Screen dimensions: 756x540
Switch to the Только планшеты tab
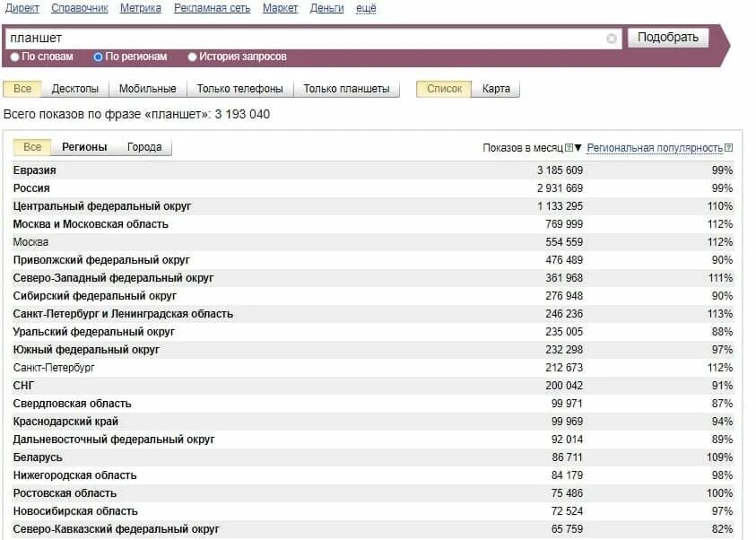(x=346, y=89)
